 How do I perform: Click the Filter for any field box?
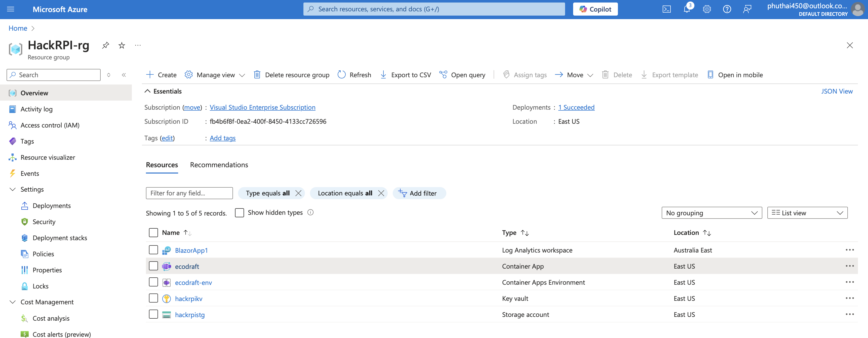tap(189, 193)
